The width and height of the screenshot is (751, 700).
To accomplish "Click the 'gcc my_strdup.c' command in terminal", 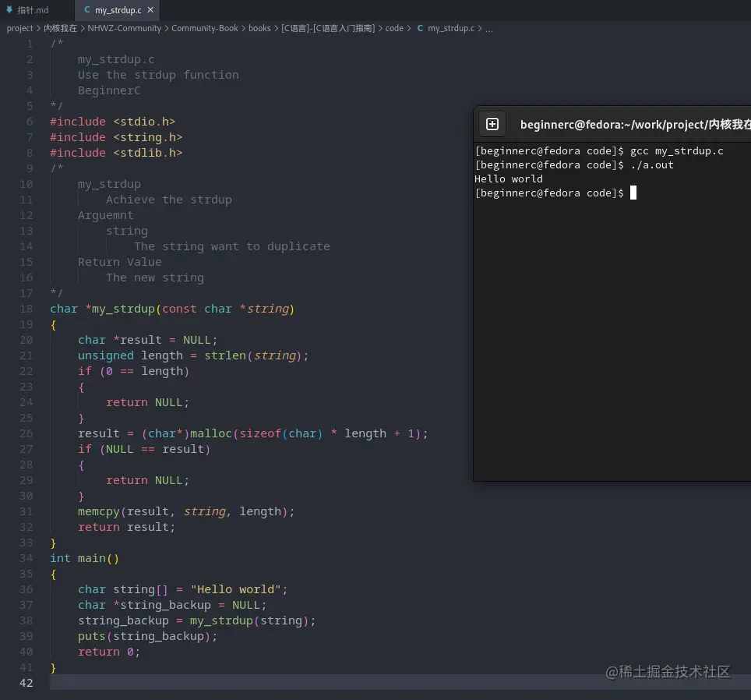I will coord(677,151).
